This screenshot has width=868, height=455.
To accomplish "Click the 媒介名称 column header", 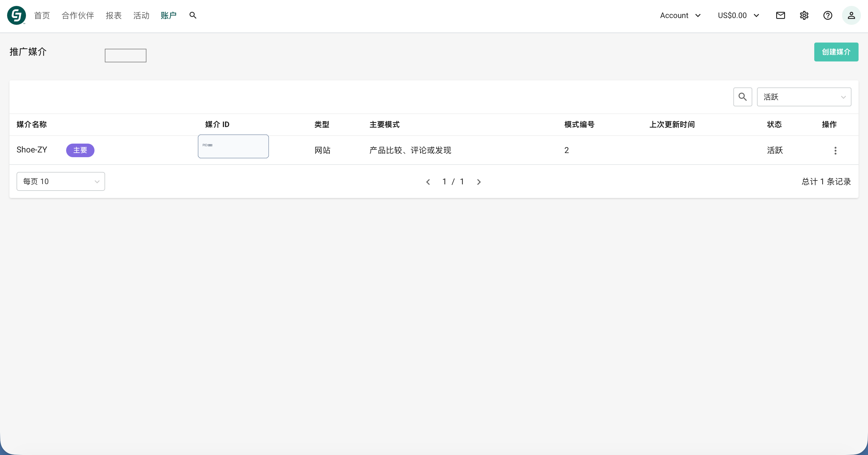I will [32, 124].
